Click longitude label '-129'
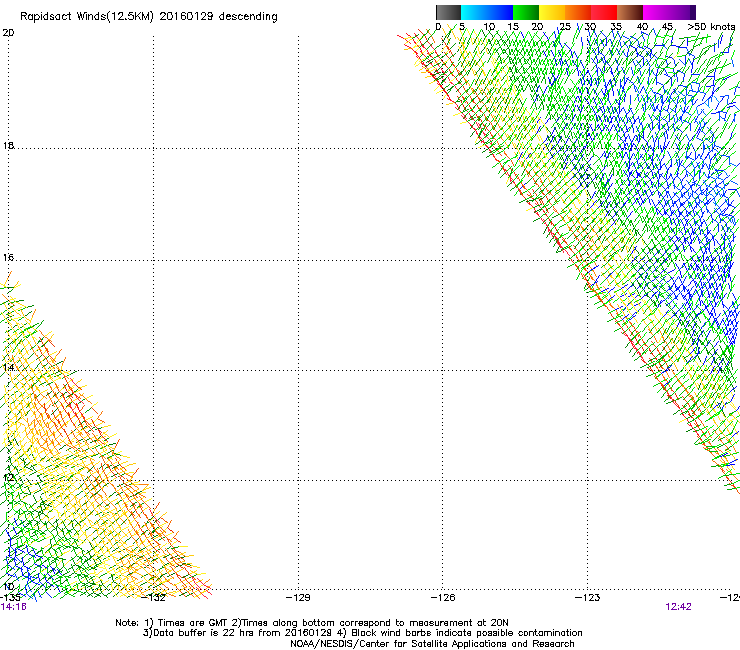The width and height of the screenshot is (740, 650). (298, 598)
